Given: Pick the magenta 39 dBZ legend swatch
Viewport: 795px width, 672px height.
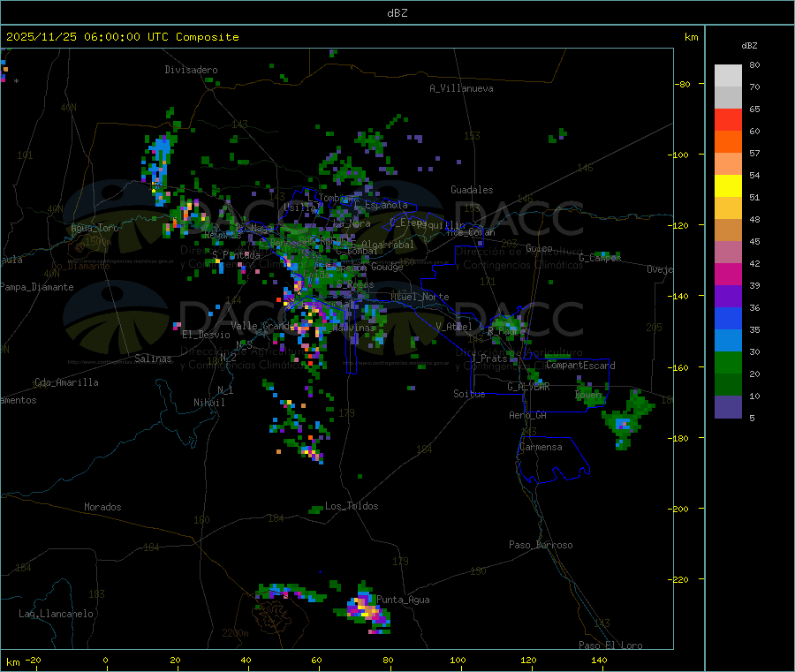Looking at the screenshot, I should coord(728,274).
